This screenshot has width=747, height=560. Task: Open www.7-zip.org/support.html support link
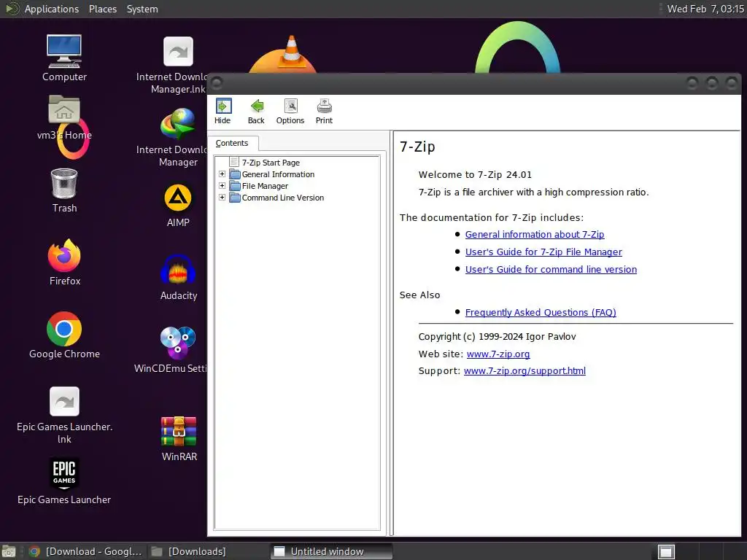(525, 371)
